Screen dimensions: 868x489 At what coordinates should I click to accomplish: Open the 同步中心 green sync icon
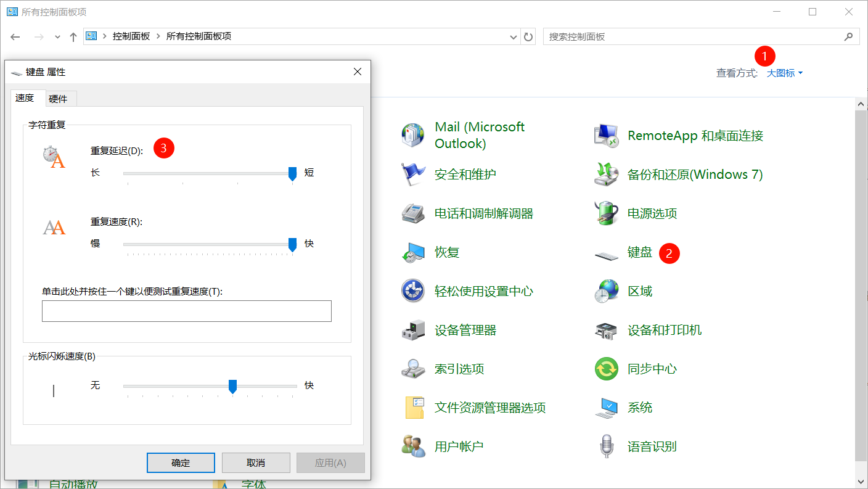(x=607, y=369)
